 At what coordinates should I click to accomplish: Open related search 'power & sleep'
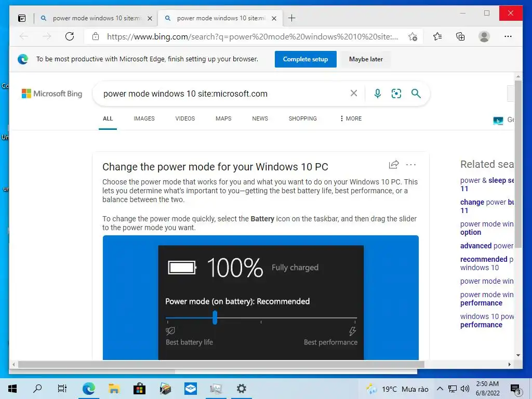[487, 184]
